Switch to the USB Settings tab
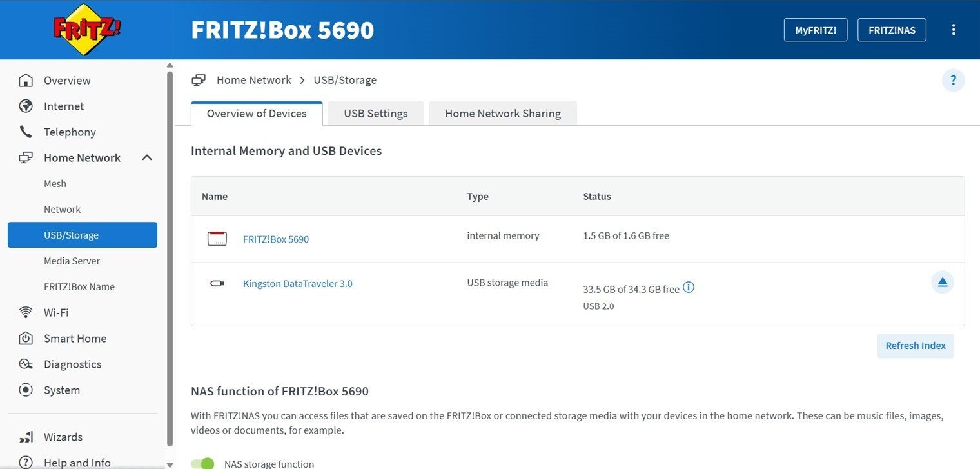 click(x=375, y=114)
